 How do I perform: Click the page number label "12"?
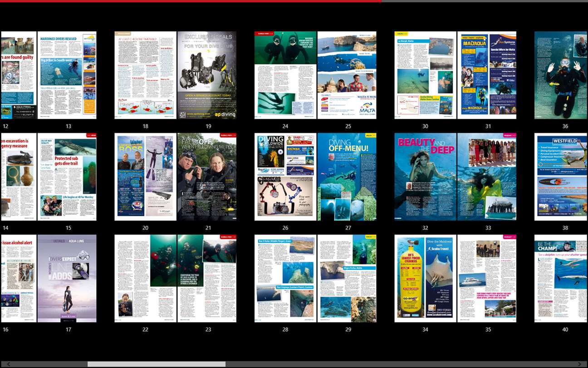(5, 126)
